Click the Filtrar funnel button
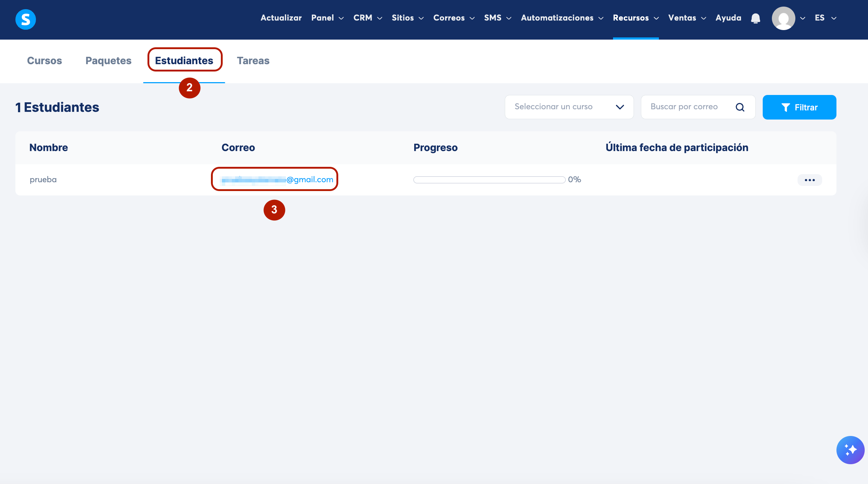Image resolution: width=868 pixels, height=484 pixels. click(x=799, y=107)
